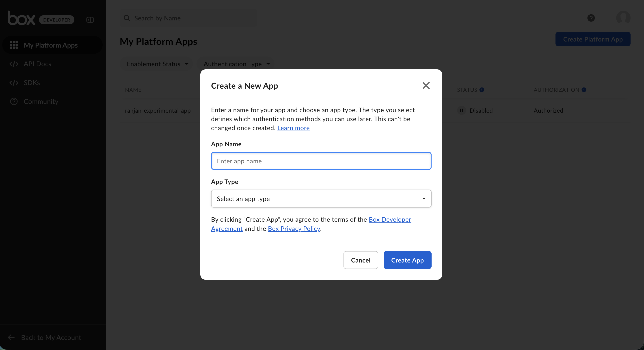
Task: Click the Cancel button
Action: coord(361,260)
